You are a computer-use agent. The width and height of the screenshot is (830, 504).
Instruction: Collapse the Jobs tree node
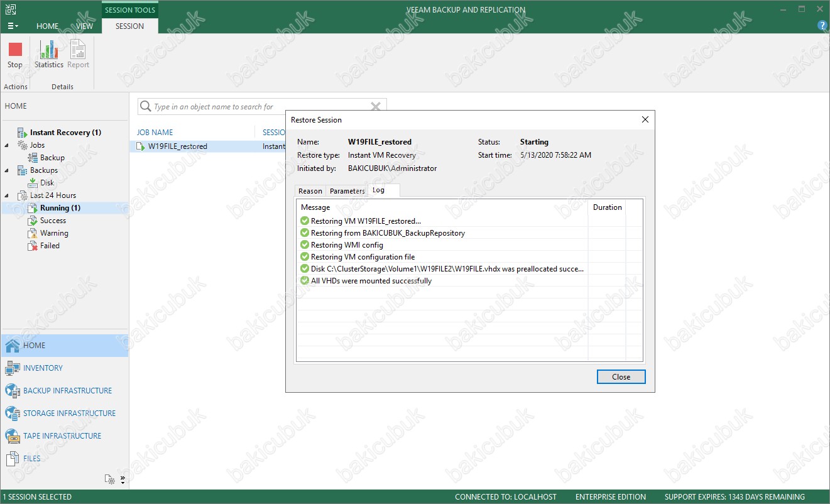(7, 145)
